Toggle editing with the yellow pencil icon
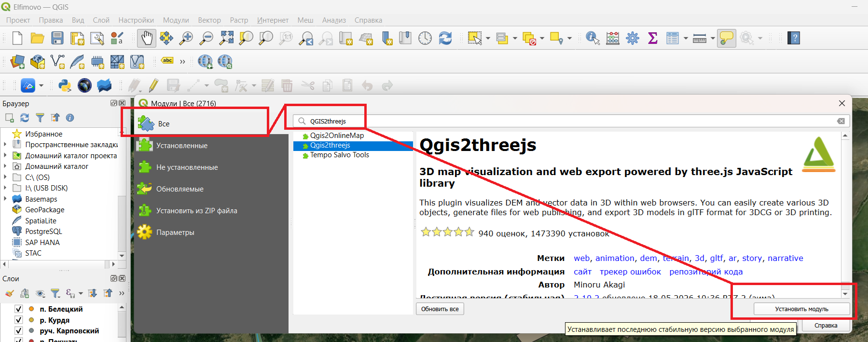 [x=153, y=85]
